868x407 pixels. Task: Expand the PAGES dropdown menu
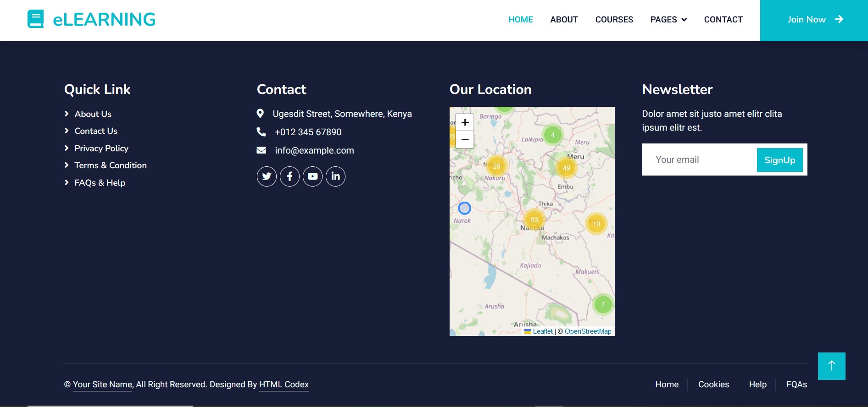point(668,20)
